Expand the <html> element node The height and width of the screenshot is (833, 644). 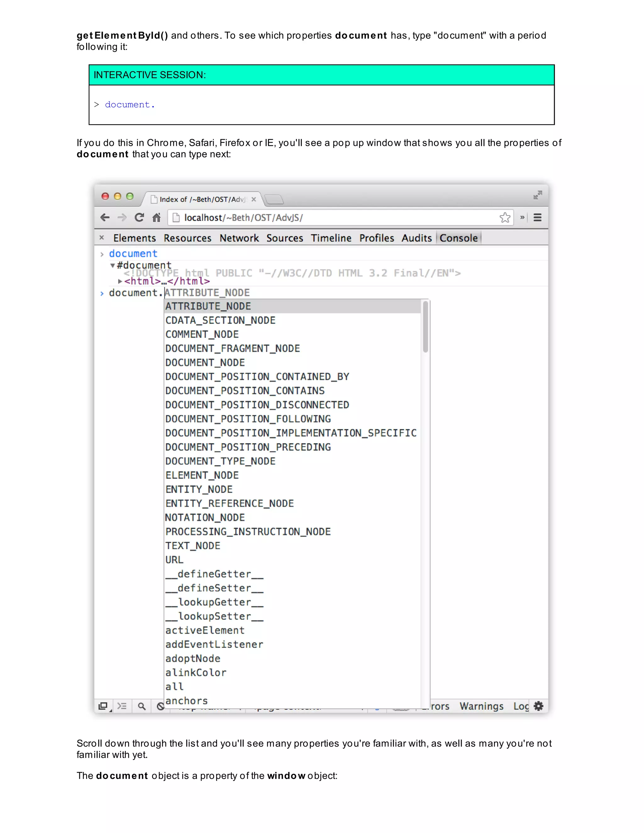(x=120, y=281)
